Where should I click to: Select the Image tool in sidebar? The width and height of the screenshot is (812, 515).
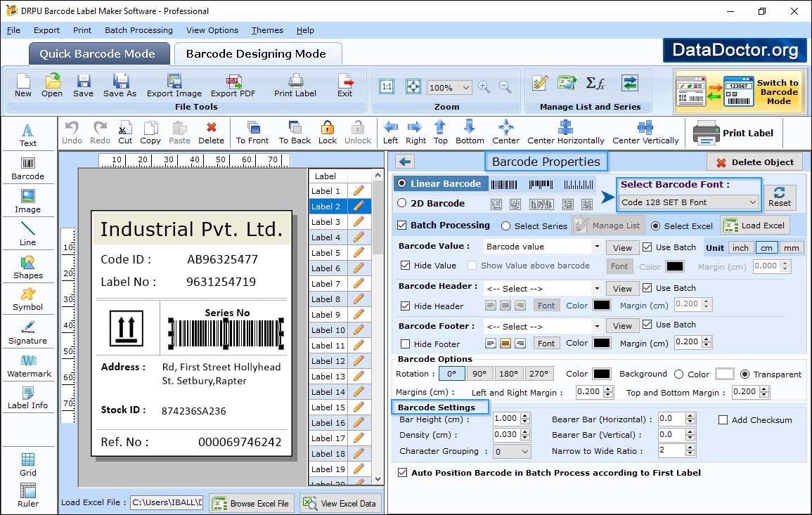coord(28,202)
